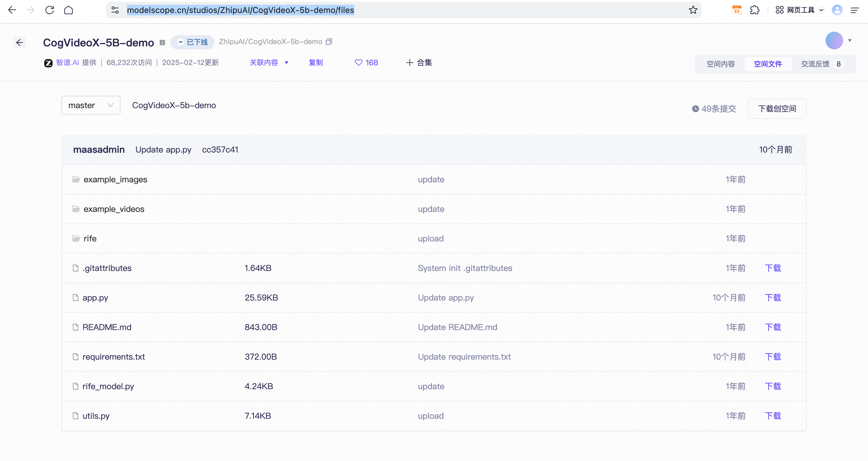This screenshot has height=461, width=868.
Task: Open the user avatar dropdown arrow
Action: [x=850, y=40]
